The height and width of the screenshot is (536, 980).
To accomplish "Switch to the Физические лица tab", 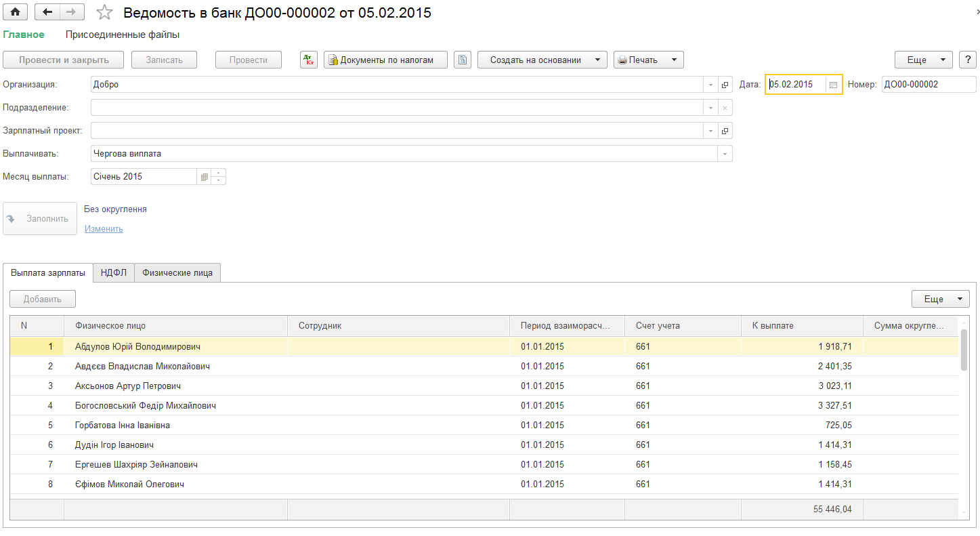I will pyautogui.click(x=177, y=272).
